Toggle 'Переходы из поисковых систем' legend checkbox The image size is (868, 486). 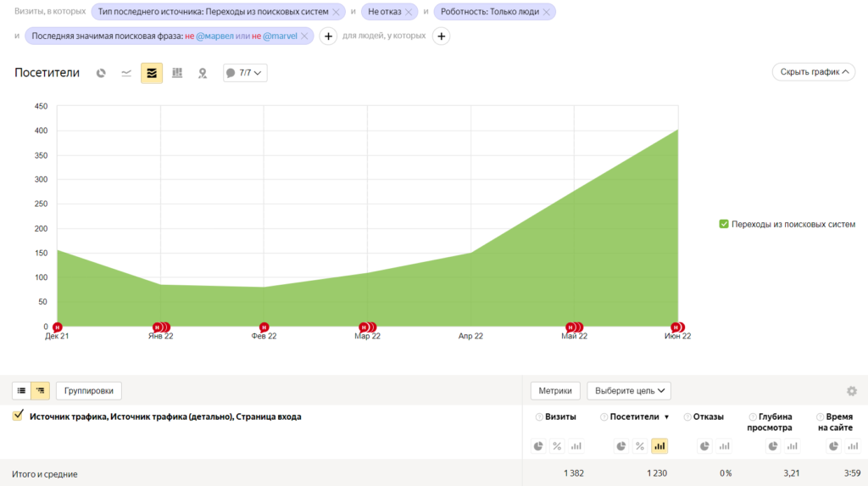pyautogui.click(x=724, y=224)
